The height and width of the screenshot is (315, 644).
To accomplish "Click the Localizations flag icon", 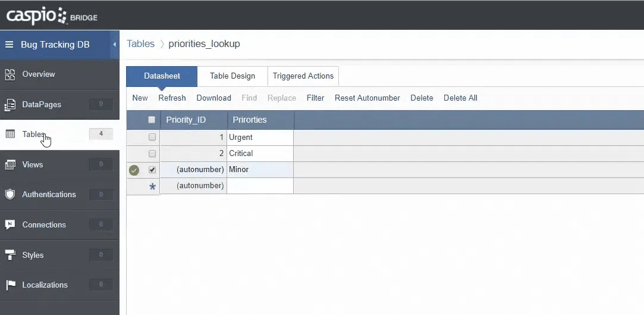I will pyautogui.click(x=10, y=285).
